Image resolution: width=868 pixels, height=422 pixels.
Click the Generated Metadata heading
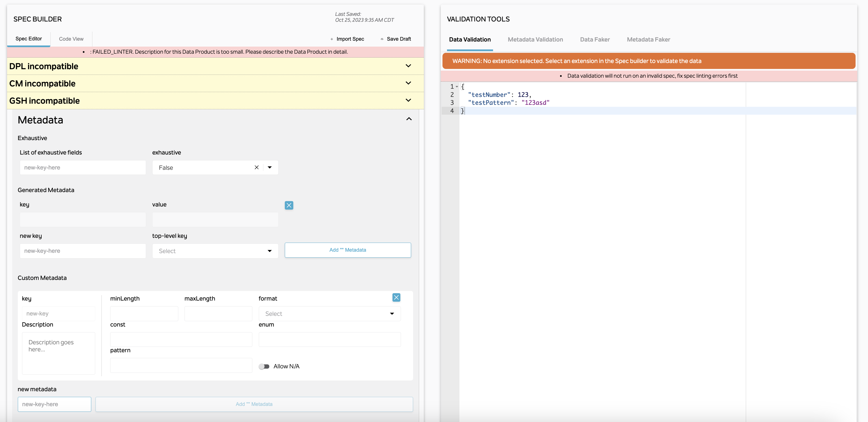click(x=46, y=190)
